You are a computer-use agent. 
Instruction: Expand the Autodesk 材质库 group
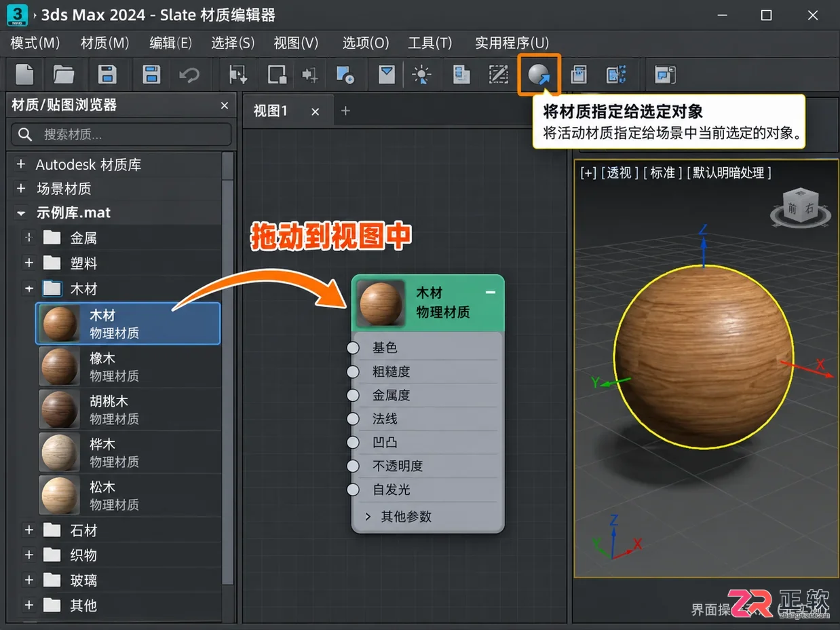click(21, 164)
